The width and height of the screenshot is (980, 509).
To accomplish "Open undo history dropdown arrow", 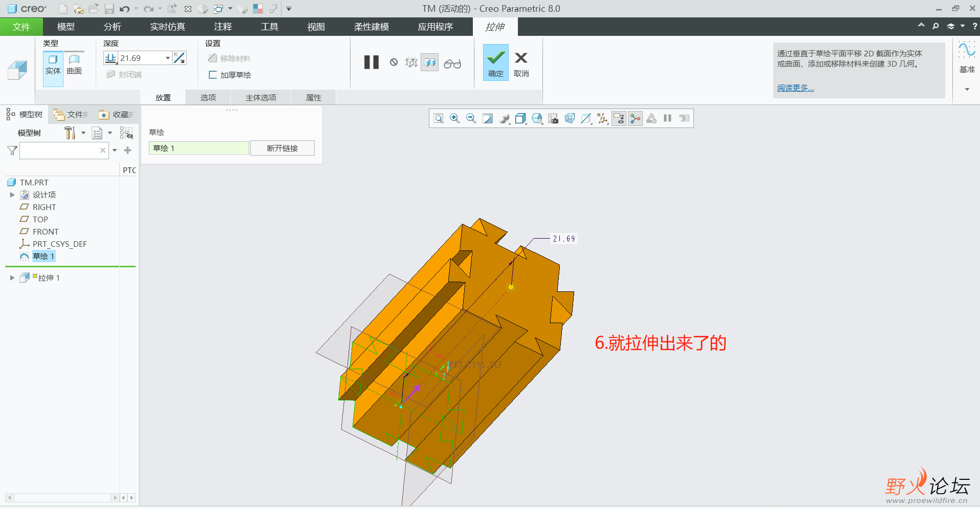I will [136, 9].
